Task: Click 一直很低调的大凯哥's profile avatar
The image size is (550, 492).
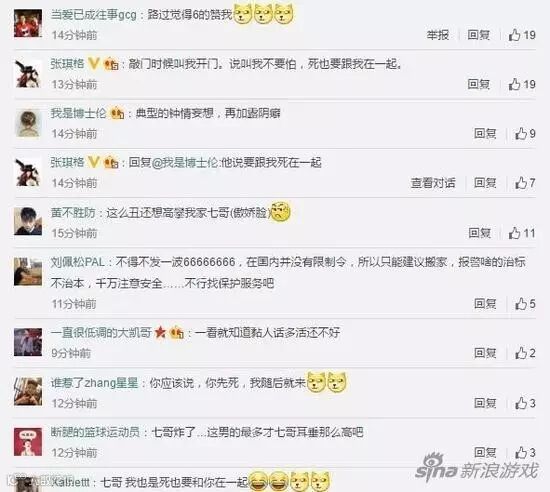Action: pos(28,342)
